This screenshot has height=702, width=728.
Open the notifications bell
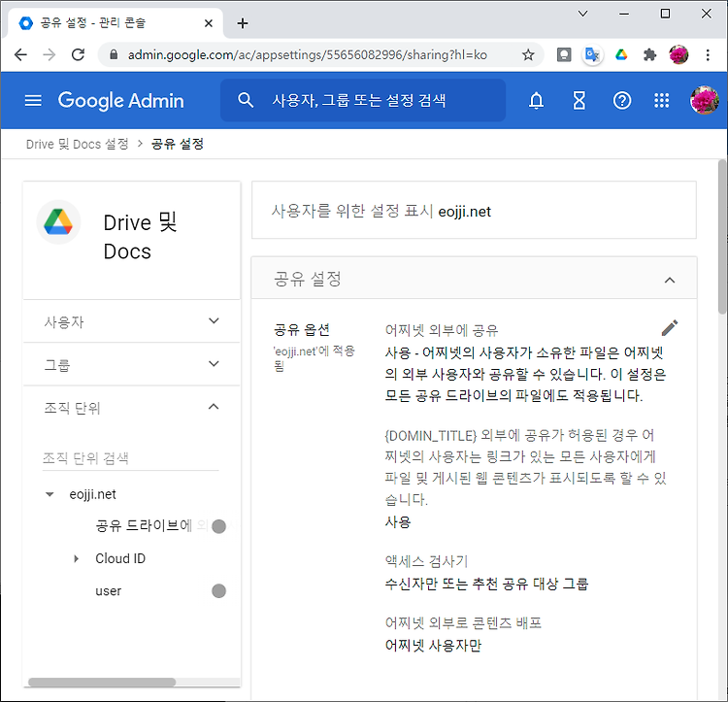pyautogui.click(x=536, y=100)
